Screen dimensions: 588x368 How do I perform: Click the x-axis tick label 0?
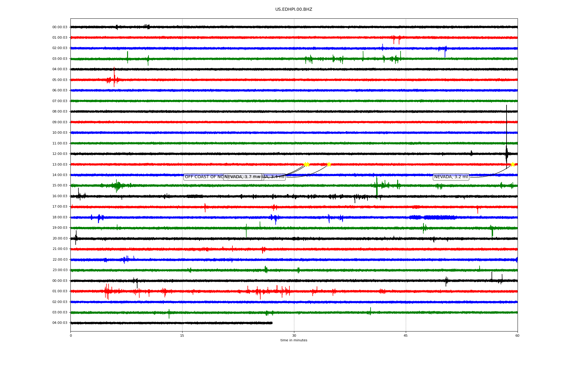(x=71, y=335)
